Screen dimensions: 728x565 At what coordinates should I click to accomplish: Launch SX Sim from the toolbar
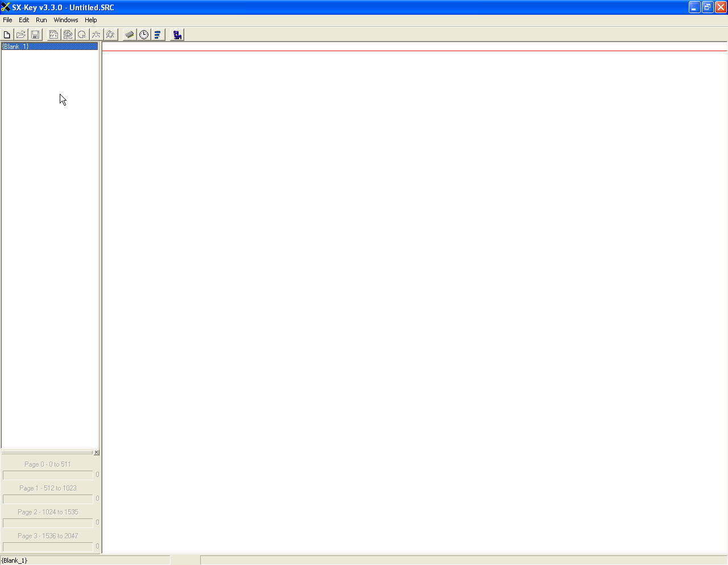coord(177,35)
